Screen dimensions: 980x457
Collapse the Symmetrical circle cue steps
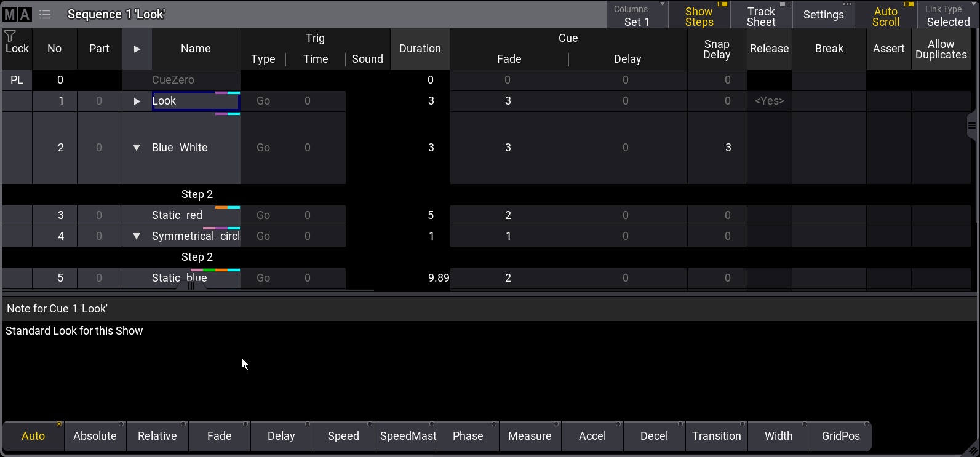[x=137, y=236]
